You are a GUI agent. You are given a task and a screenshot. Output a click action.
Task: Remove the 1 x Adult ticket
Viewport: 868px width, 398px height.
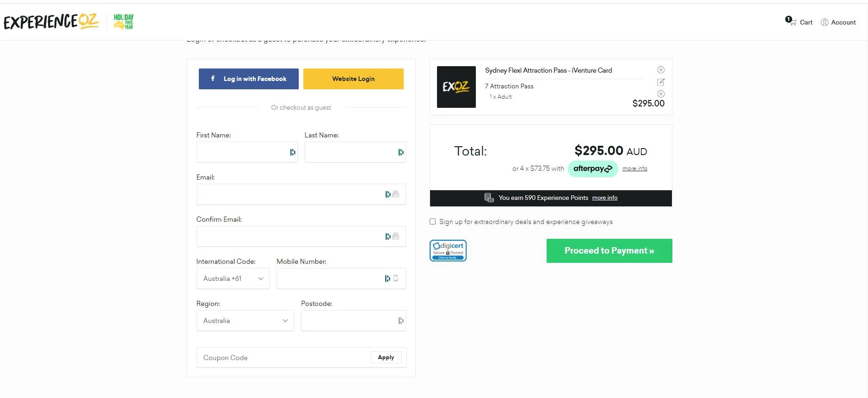coord(661,94)
